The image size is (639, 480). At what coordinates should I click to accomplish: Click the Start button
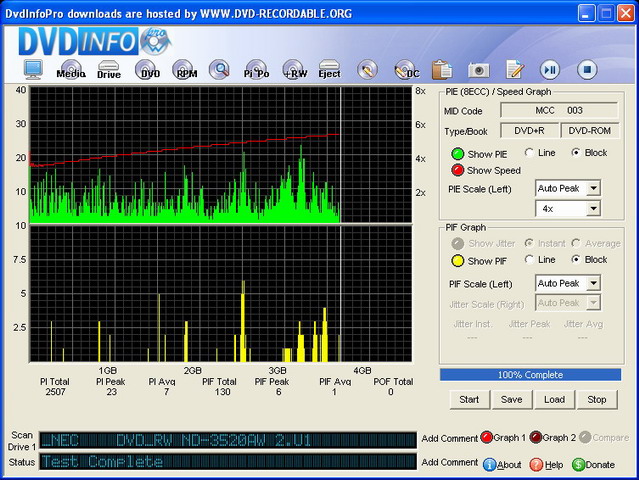click(x=469, y=400)
